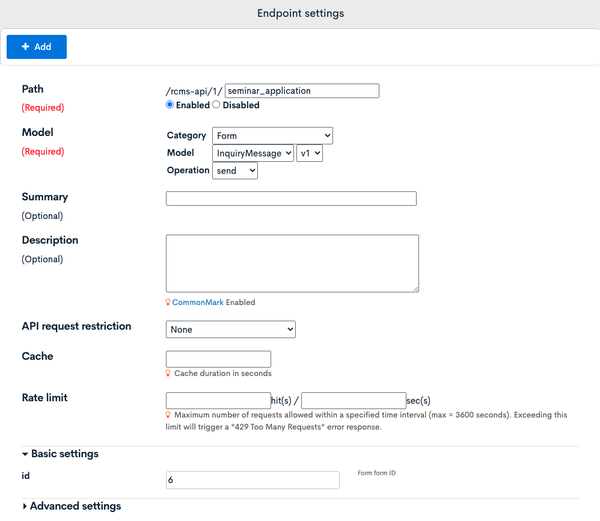The width and height of the screenshot is (600, 521).
Task: Collapse the Basic settings section
Action: tap(60, 454)
